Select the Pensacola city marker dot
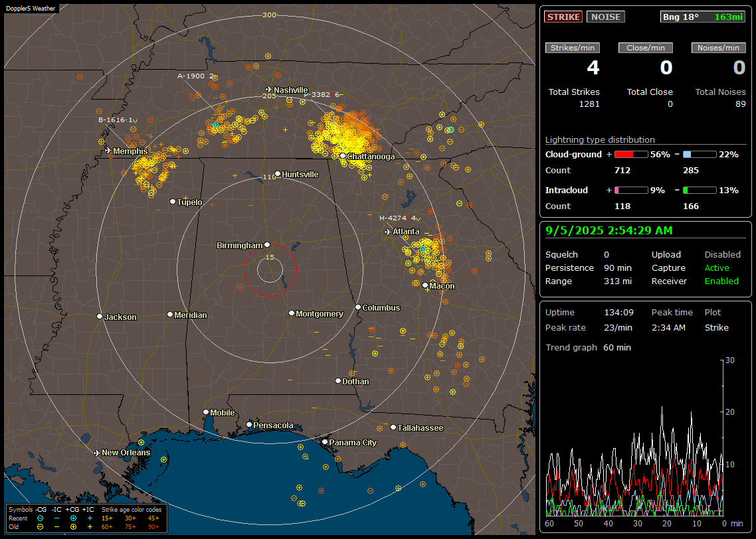The height and width of the screenshot is (539, 756). (x=248, y=424)
